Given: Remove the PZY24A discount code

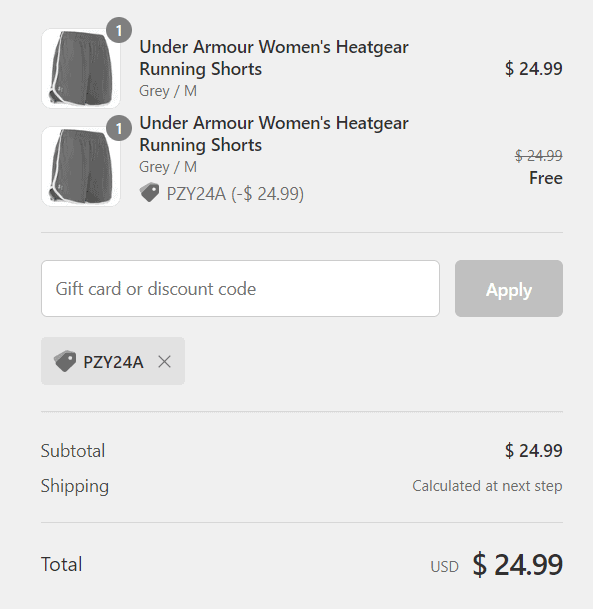Looking at the screenshot, I should (x=165, y=362).
